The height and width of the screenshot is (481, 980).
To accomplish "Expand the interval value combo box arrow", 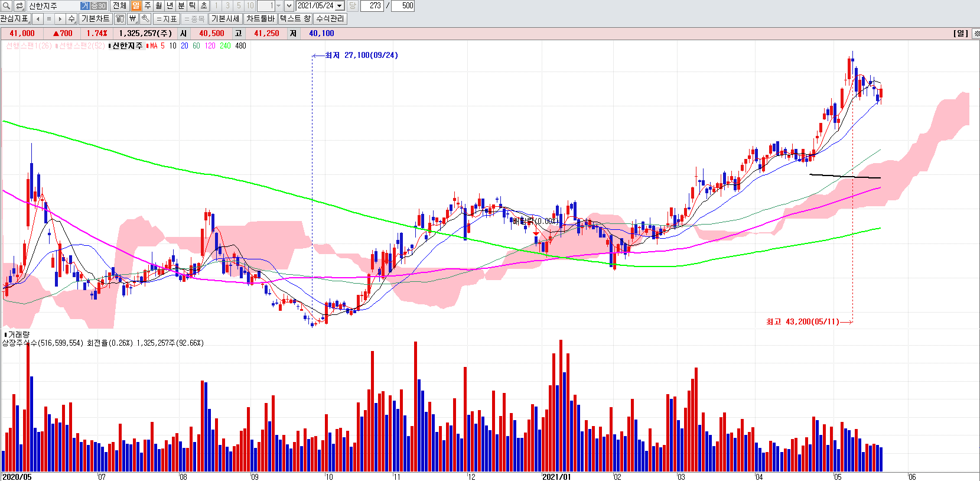I will pos(278,5).
